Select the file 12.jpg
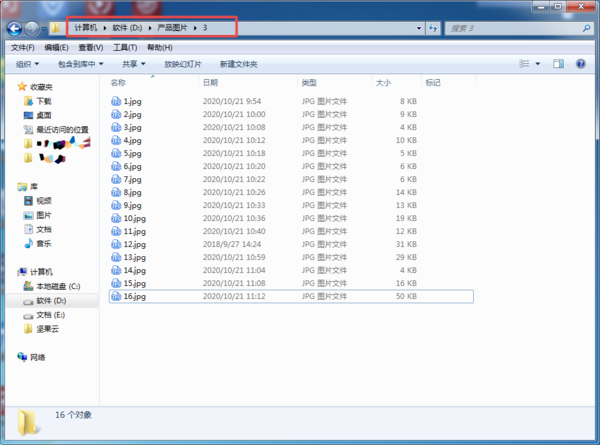Viewport: 600px width, 445px height. point(134,244)
